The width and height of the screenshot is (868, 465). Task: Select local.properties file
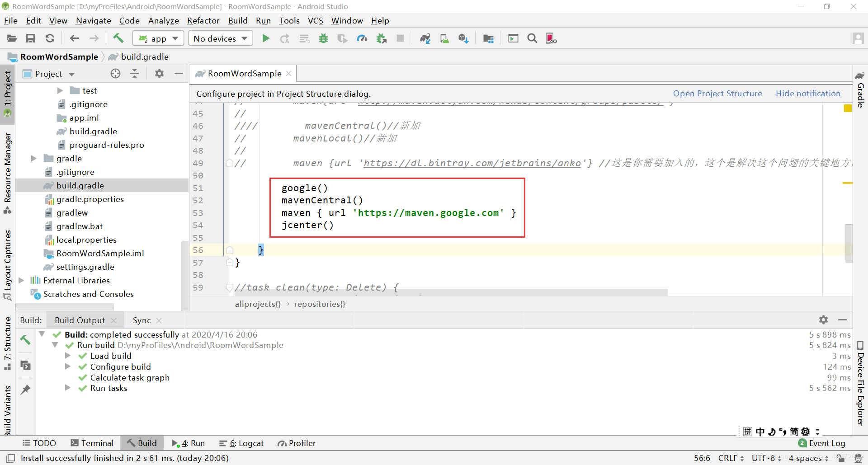[x=86, y=240]
